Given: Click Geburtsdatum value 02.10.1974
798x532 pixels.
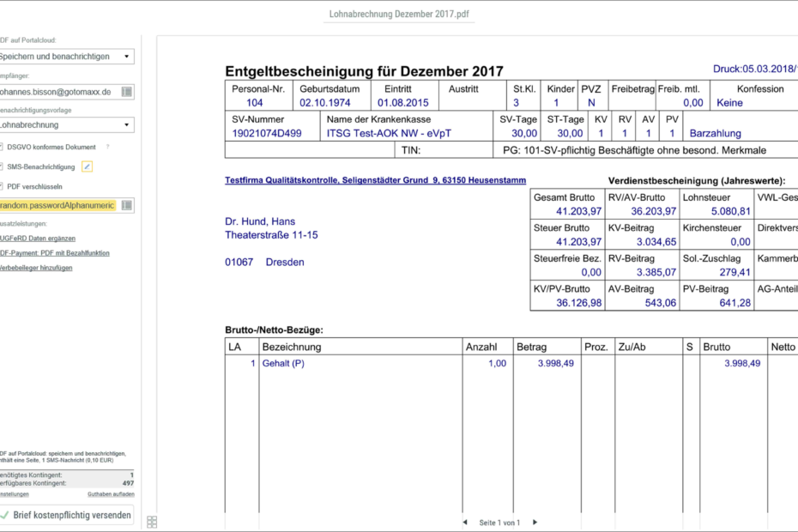Looking at the screenshot, I should [x=324, y=103].
